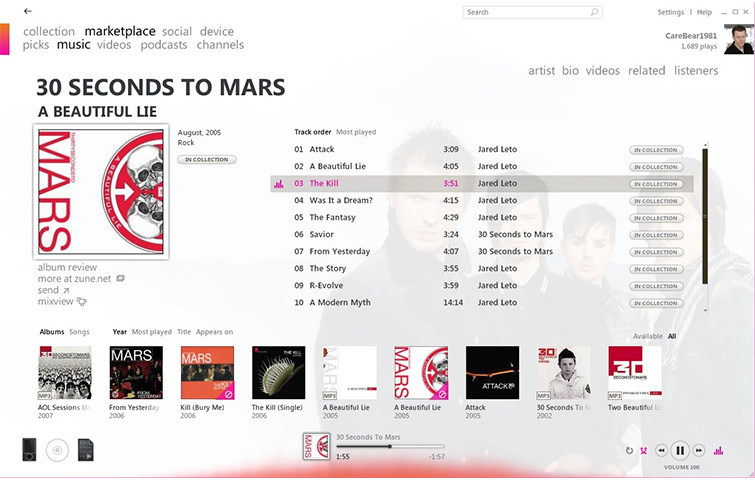Toggle shuffle mode
Screen dimensions: 755x480
(x=643, y=451)
